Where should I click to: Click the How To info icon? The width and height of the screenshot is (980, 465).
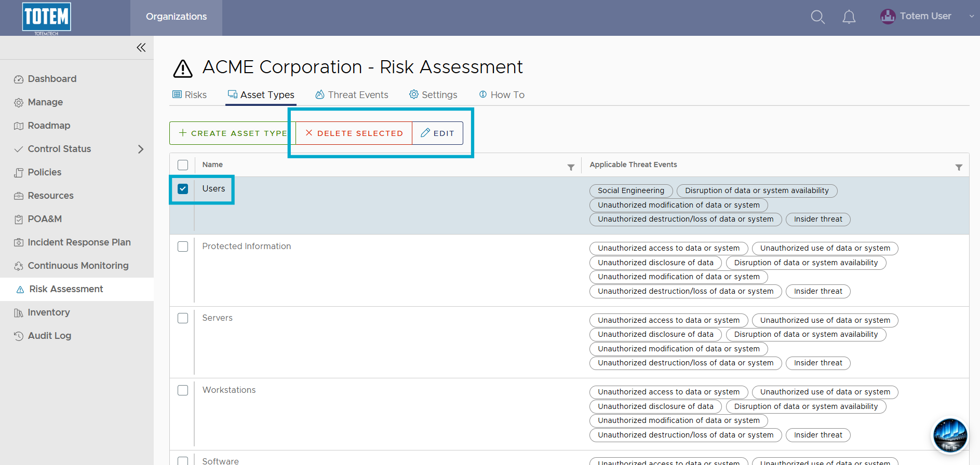(483, 94)
